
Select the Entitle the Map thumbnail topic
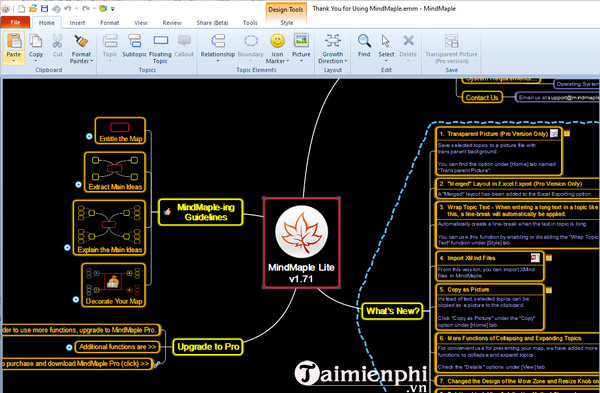pyautogui.click(x=120, y=131)
